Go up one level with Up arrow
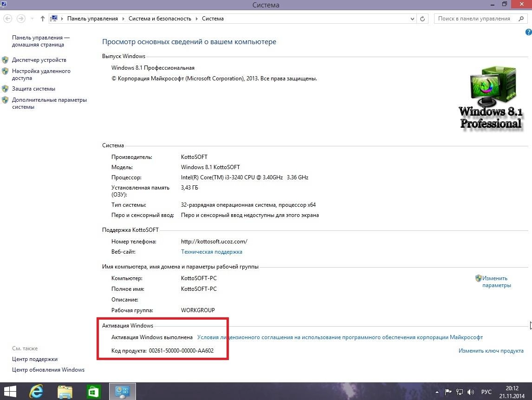Screen dimensions: 532x400 point(42,19)
